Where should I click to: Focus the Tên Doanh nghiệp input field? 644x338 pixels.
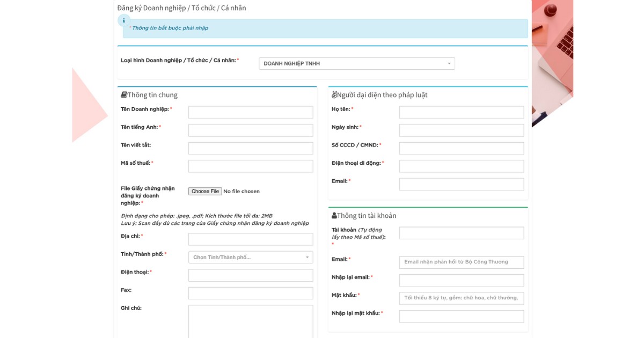click(250, 113)
